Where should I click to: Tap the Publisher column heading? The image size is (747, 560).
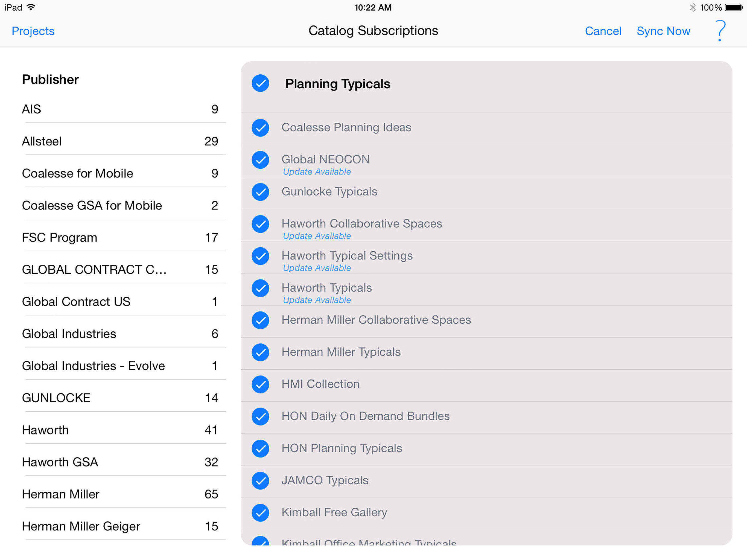coord(50,80)
